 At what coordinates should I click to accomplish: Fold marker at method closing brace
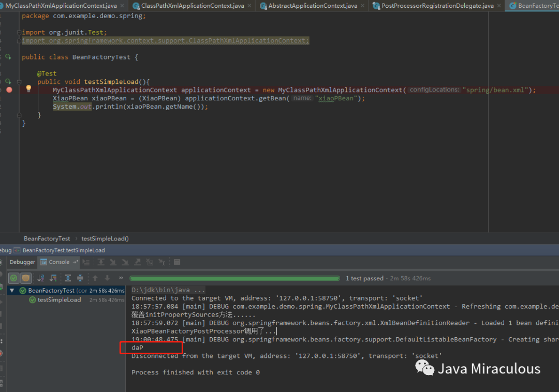19,115
